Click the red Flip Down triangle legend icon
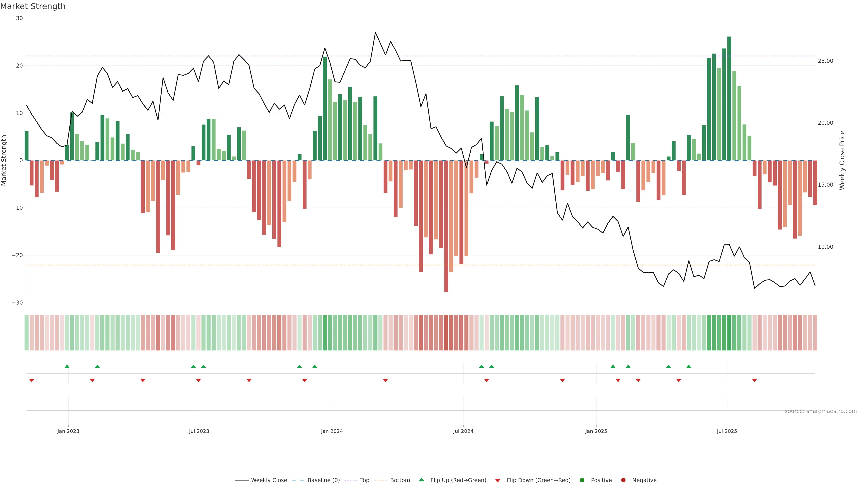The width and height of the screenshot is (868, 488). click(x=498, y=481)
